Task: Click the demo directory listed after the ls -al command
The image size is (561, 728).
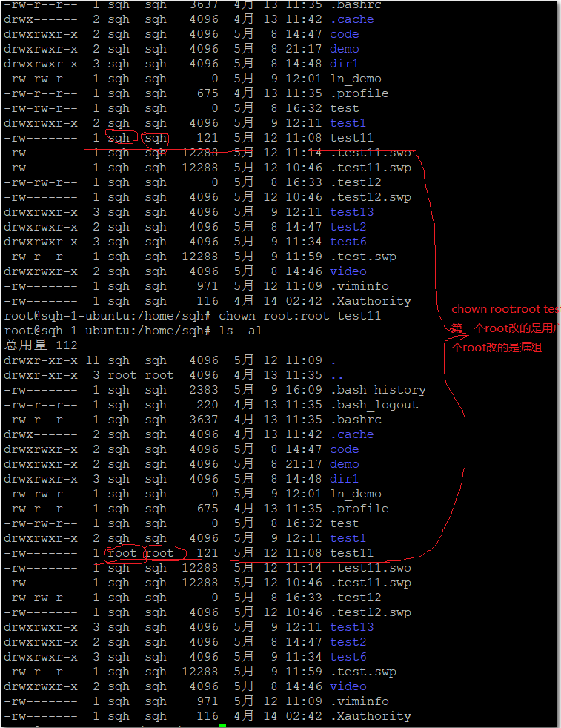Action: tap(345, 464)
